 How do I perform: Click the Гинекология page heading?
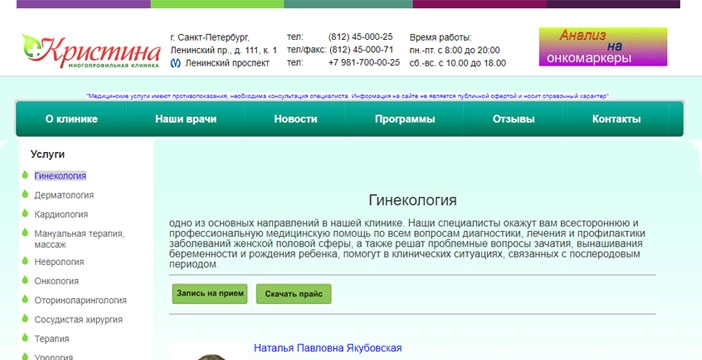click(412, 200)
